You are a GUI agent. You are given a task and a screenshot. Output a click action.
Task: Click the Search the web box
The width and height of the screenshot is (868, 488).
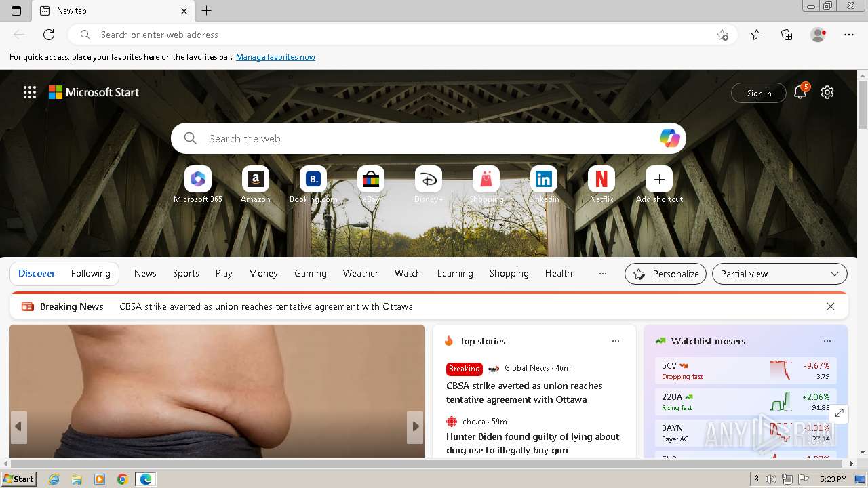point(429,138)
